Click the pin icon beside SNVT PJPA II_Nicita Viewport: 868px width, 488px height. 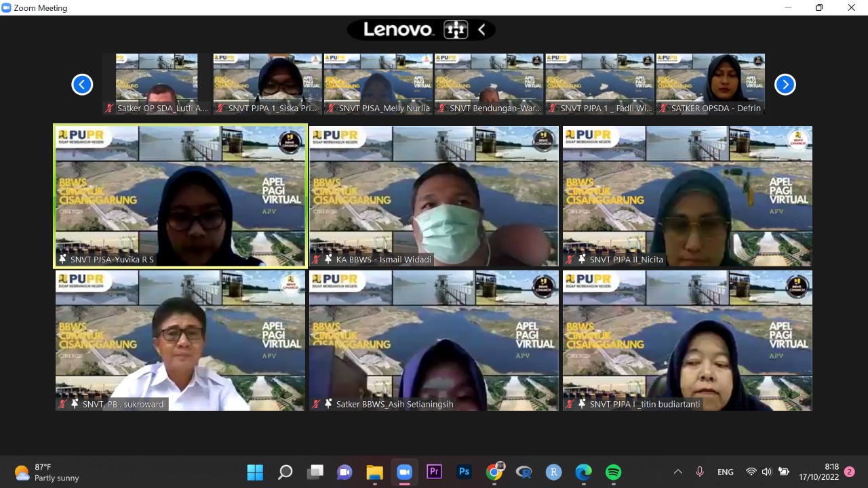582,260
